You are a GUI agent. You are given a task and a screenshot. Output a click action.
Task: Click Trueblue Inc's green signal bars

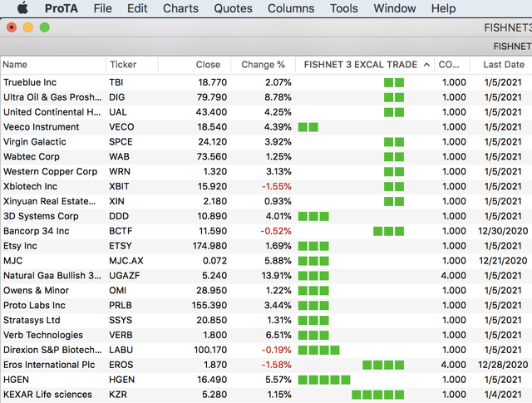[394, 82]
